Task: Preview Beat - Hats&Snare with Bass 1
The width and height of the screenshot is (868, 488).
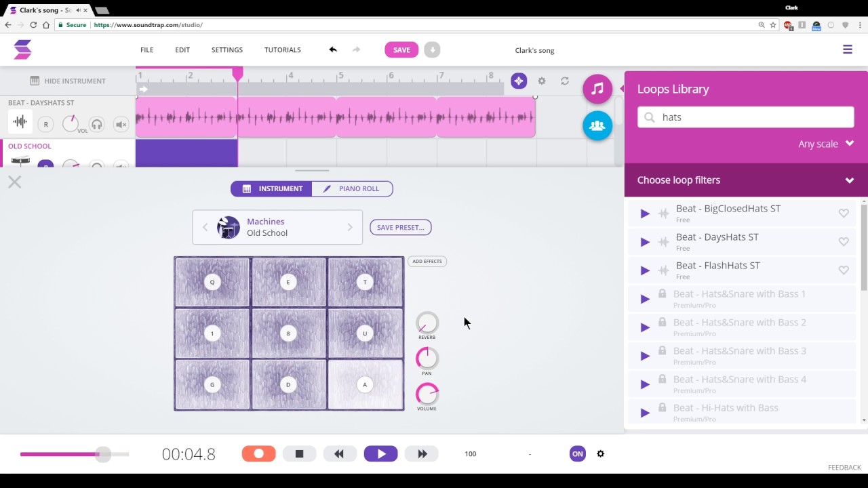Action: (x=645, y=299)
